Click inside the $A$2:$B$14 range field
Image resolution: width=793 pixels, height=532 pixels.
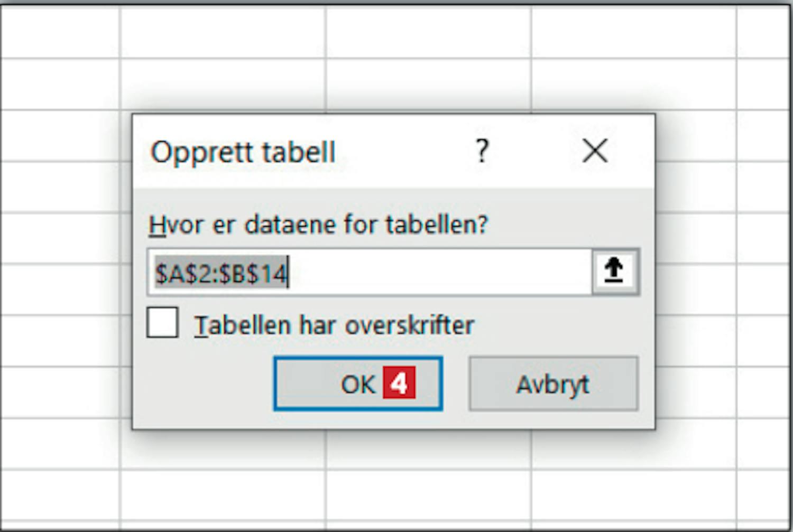tap(369, 272)
